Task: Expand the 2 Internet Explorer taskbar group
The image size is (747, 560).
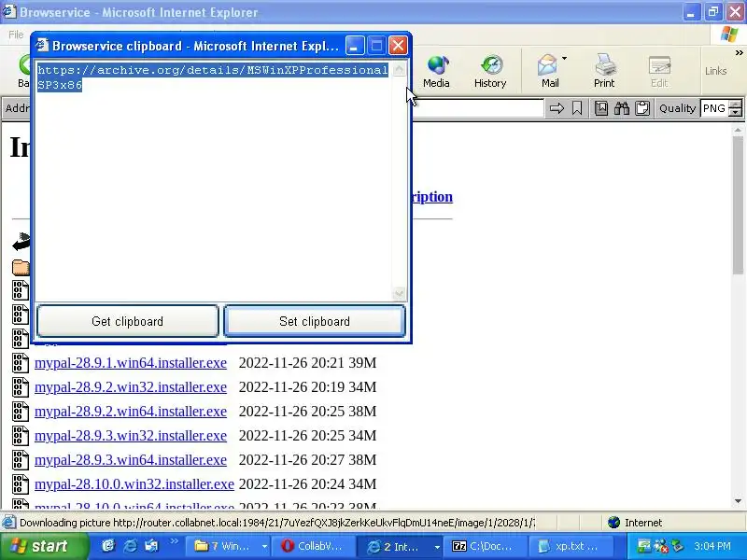Action: [436, 547]
